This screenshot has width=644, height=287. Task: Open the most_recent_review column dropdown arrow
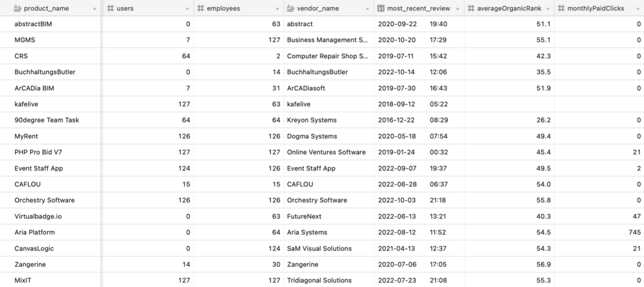pos(458,8)
